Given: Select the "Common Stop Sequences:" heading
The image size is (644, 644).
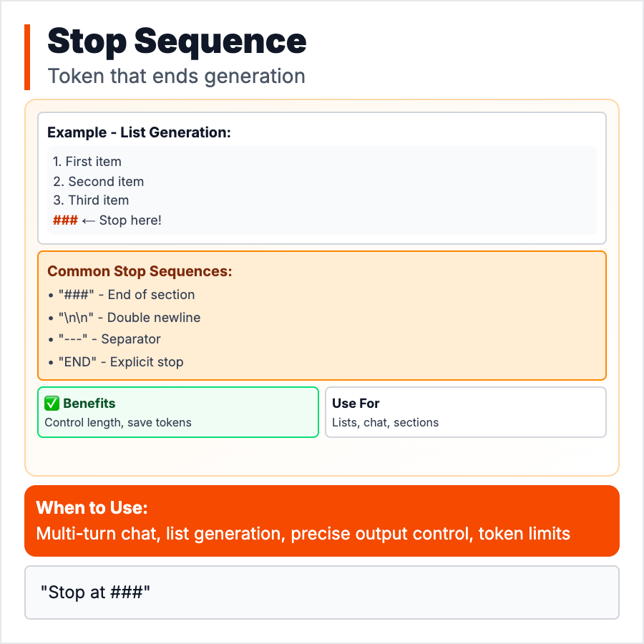Looking at the screenshot, I should 140,272.
